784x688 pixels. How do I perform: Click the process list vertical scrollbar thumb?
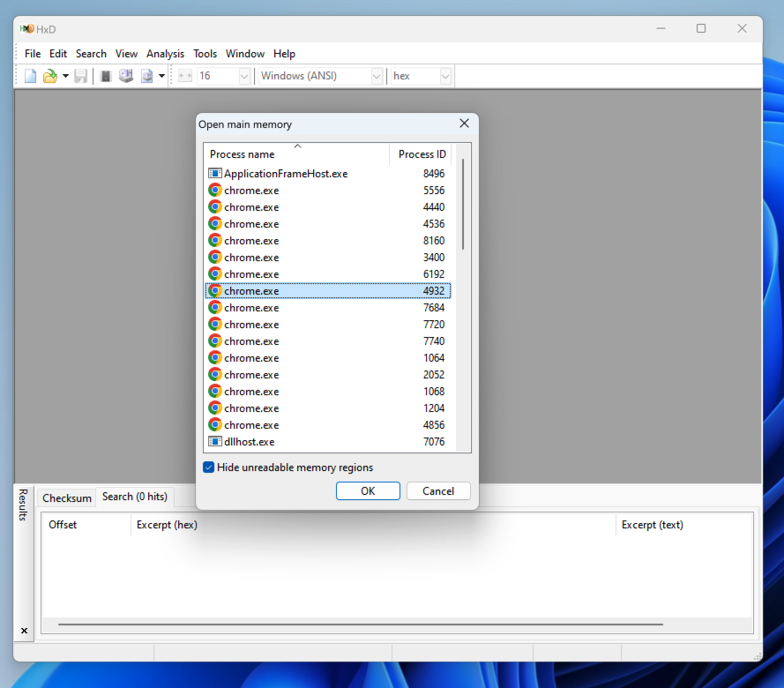coord(463,204)
